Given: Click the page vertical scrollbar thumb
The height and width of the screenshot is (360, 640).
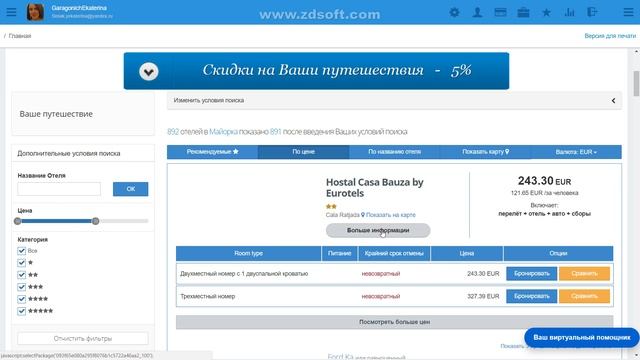Looking at the screenshot, I should (636, 84).
